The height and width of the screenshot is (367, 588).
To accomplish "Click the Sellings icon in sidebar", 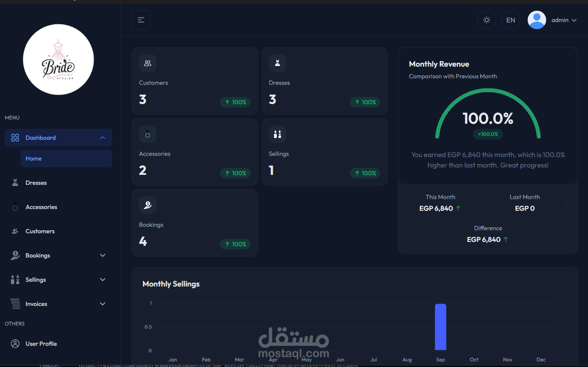I will [15, 280].
